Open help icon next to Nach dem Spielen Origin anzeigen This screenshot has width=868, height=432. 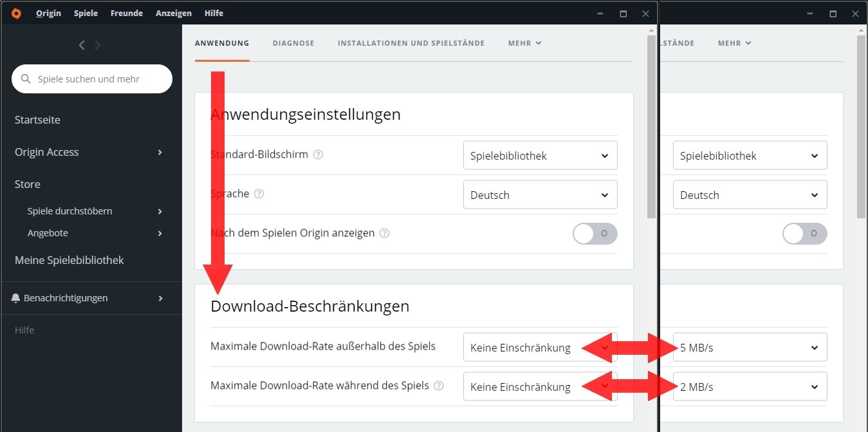[x=384, y=234]
